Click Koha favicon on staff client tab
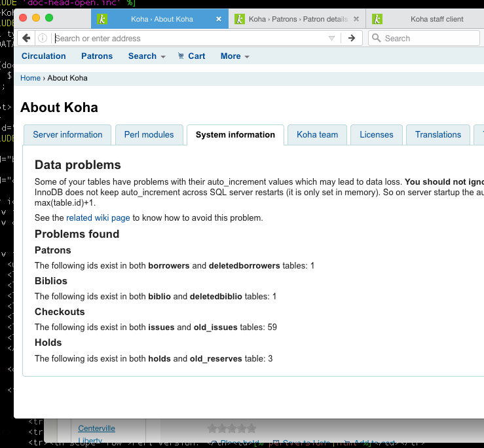Image resolution: width=484 pixels, height=448 pixels. click(x=378, y=19)
